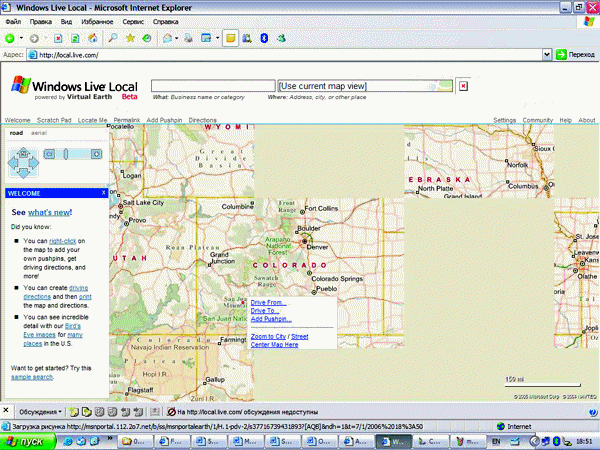The width and height of the screenshot is (600, 450).
Task: Switch to road map view
Action: point(16,133)
